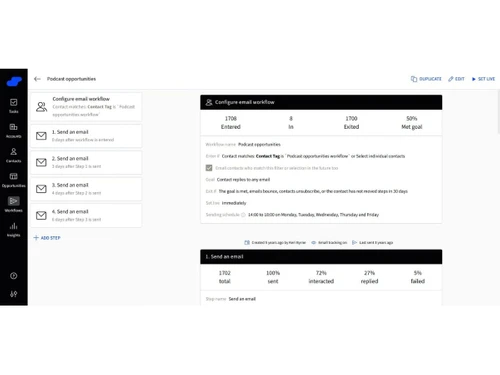Click the 5% failed statistic
Viewport: 500px width, 375px height.
418,277
